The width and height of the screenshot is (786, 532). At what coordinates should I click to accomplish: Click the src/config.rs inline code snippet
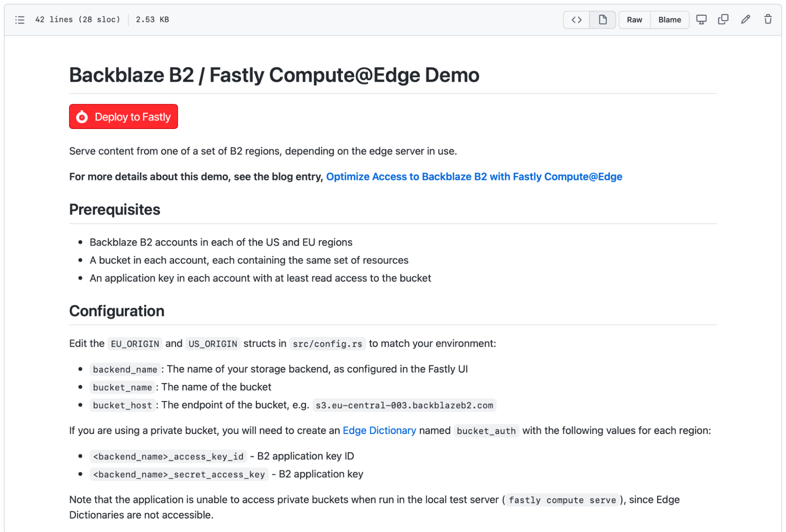click(x=328, y=343)
